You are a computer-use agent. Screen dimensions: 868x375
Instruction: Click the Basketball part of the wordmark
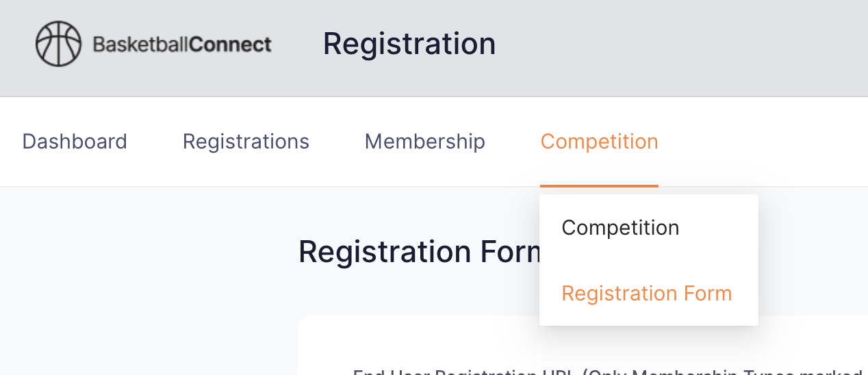(x=140, y=45)
